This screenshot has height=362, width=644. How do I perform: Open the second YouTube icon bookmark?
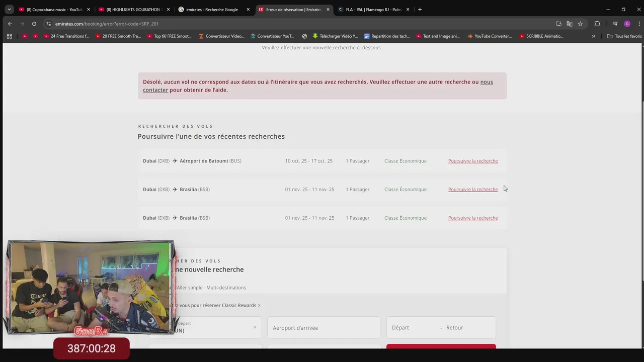tap(35, 36)
